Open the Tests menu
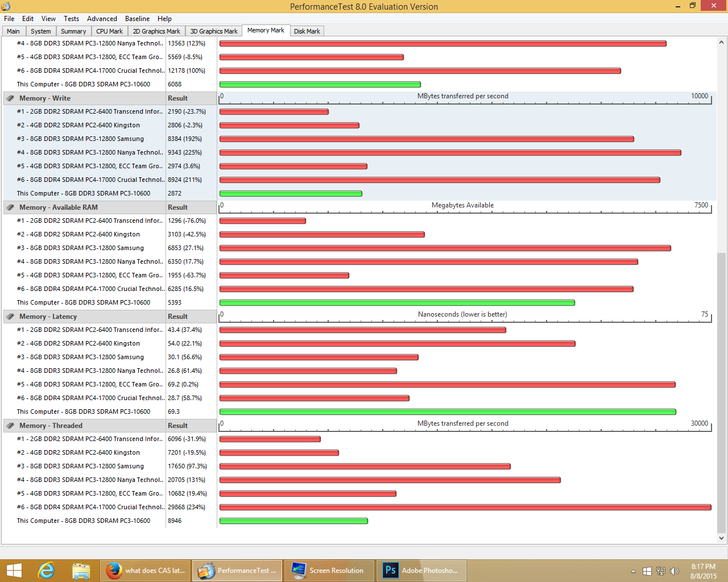Viewport: 728px width, 582px height. (x=72, y=19)
